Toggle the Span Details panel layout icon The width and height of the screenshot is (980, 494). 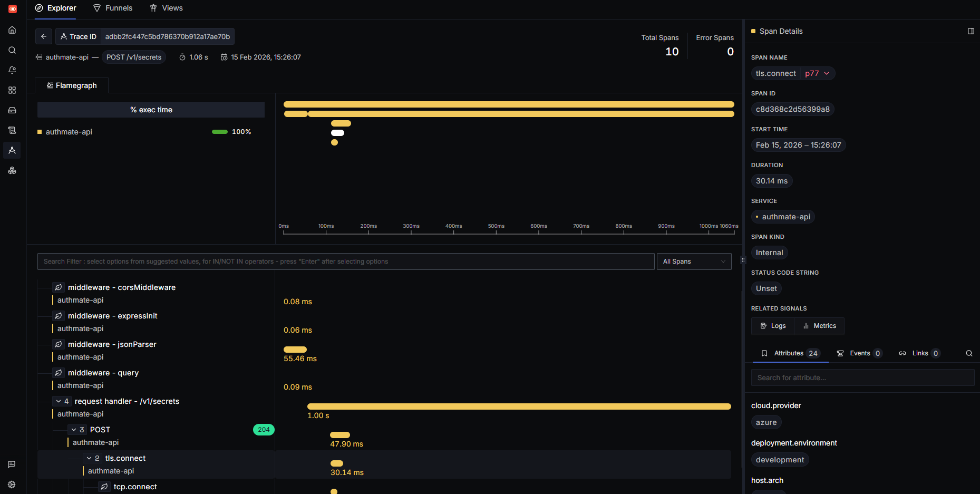[x=971, y=31]
